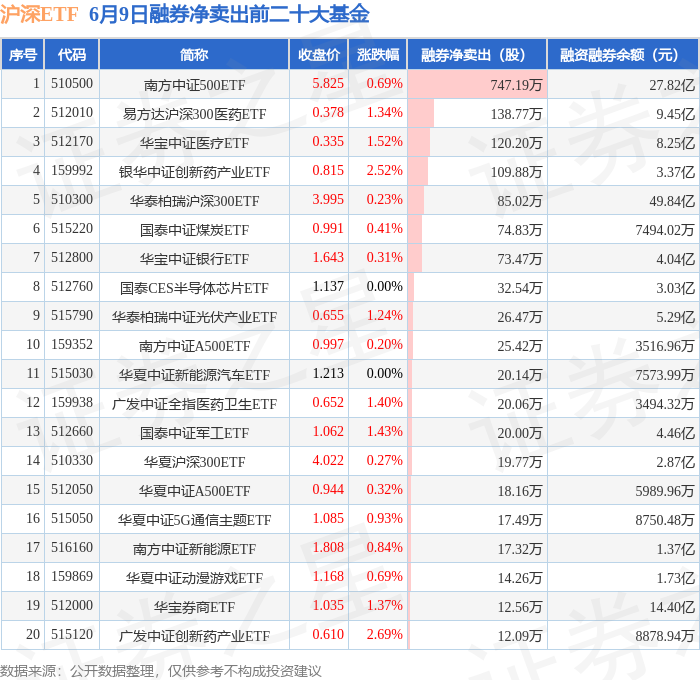Select fund name 华夏沪深300ETF
The image size is (700, 680).
point(194,462)
